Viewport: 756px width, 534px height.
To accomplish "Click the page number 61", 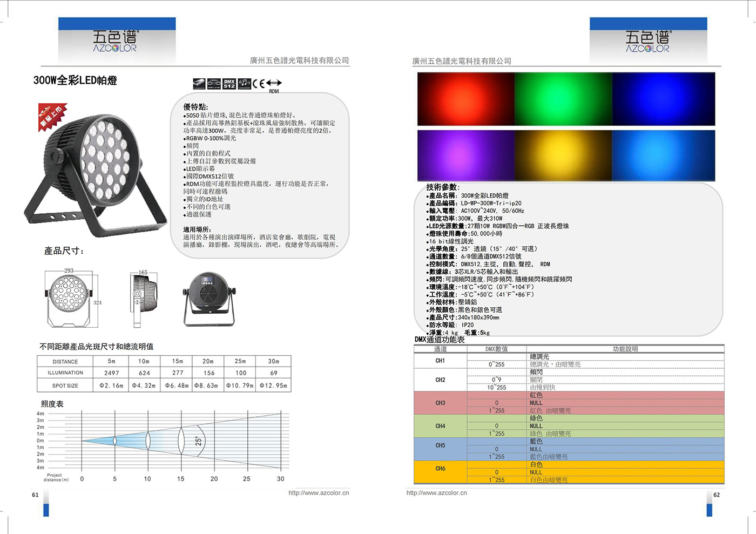I will click(35, 495).
